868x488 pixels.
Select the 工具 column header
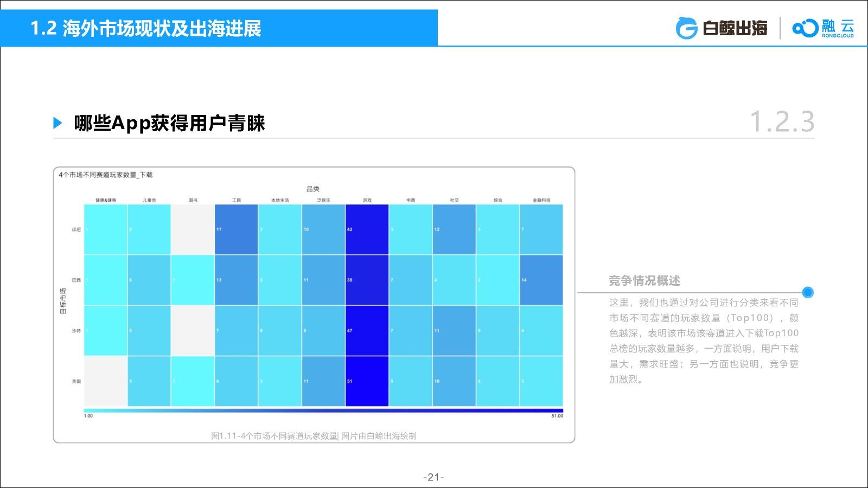[x=237, y=200]
